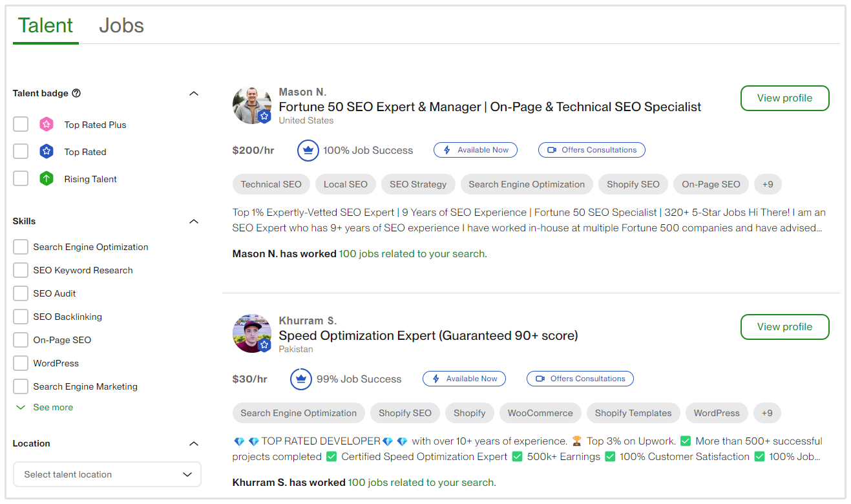Screen dimensions: 851x504
Task: Select the Talent tab
Action: pos(45,26)
